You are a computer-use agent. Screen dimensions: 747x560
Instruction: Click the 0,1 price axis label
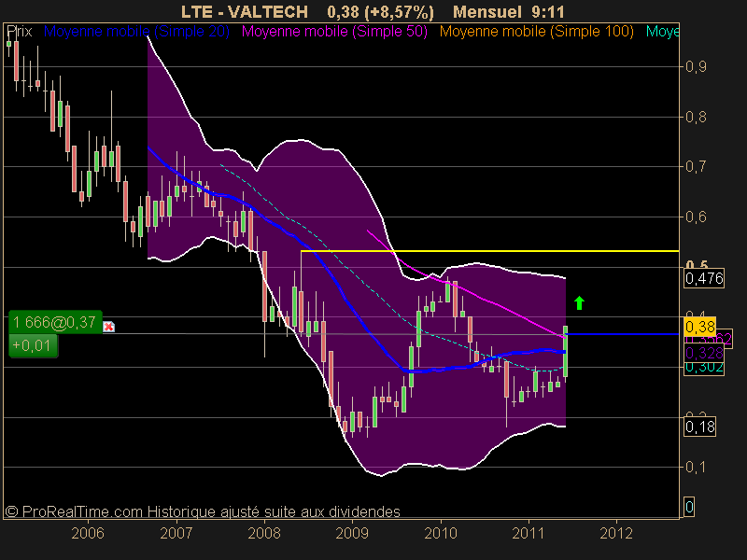(696, 468)
